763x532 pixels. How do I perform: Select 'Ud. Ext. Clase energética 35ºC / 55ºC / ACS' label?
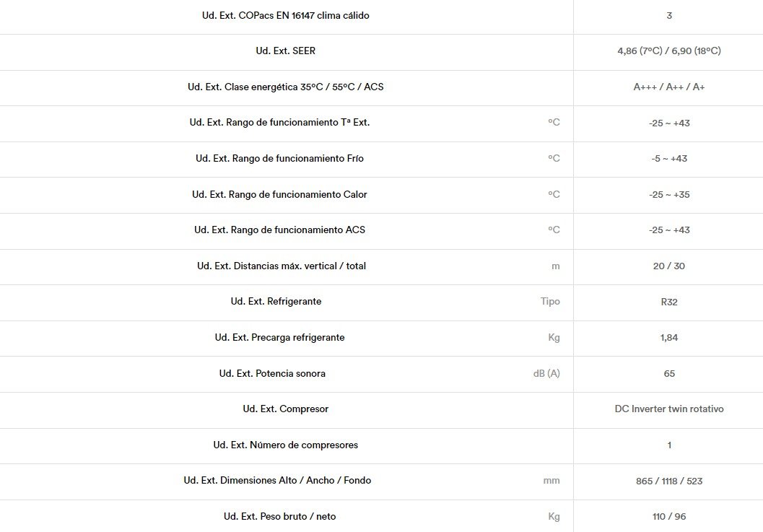click(x=286, y=87)
